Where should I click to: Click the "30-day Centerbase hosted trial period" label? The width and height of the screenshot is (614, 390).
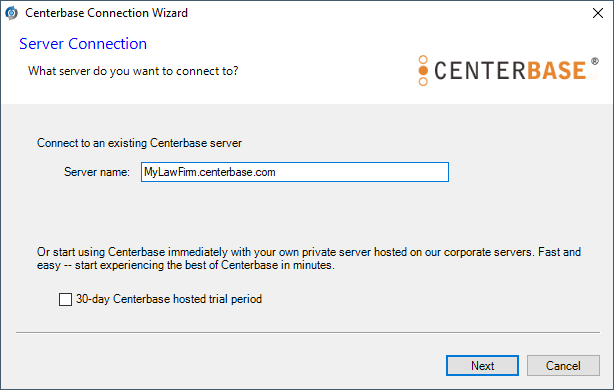point(169,299)
